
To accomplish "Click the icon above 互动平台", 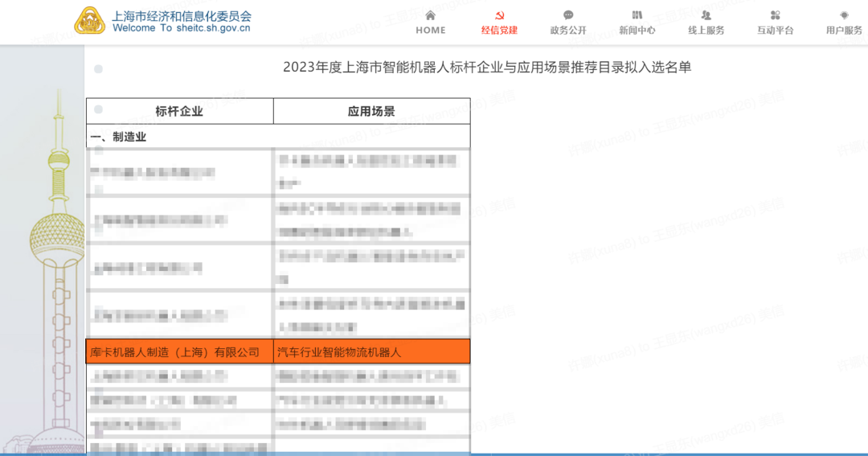I will tap(775, 15).
